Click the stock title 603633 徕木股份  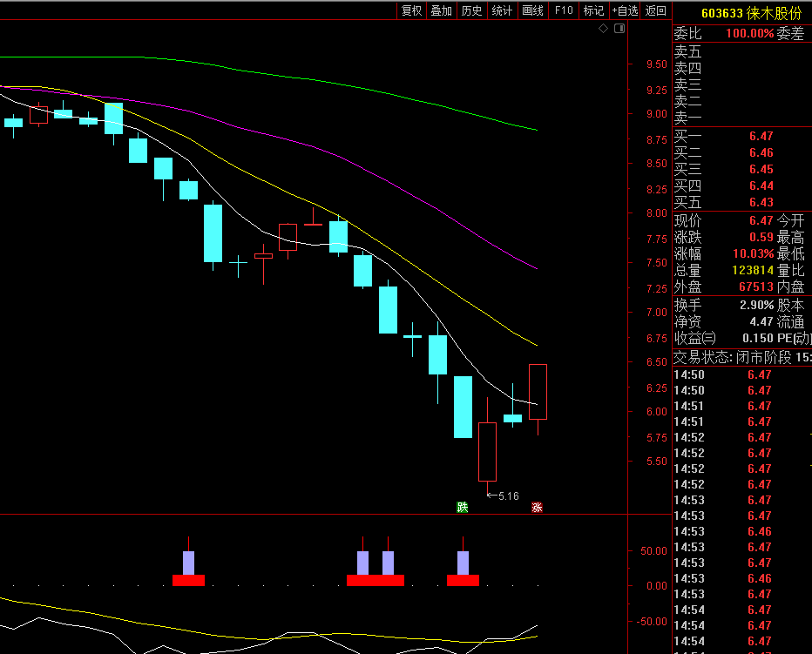pos(751,13)
